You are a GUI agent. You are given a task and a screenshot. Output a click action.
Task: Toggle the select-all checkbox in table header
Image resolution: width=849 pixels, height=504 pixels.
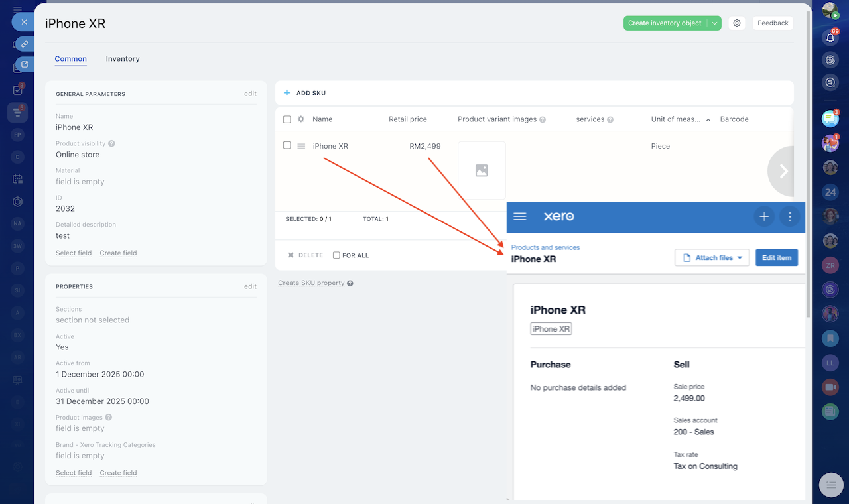coord(287,119)
